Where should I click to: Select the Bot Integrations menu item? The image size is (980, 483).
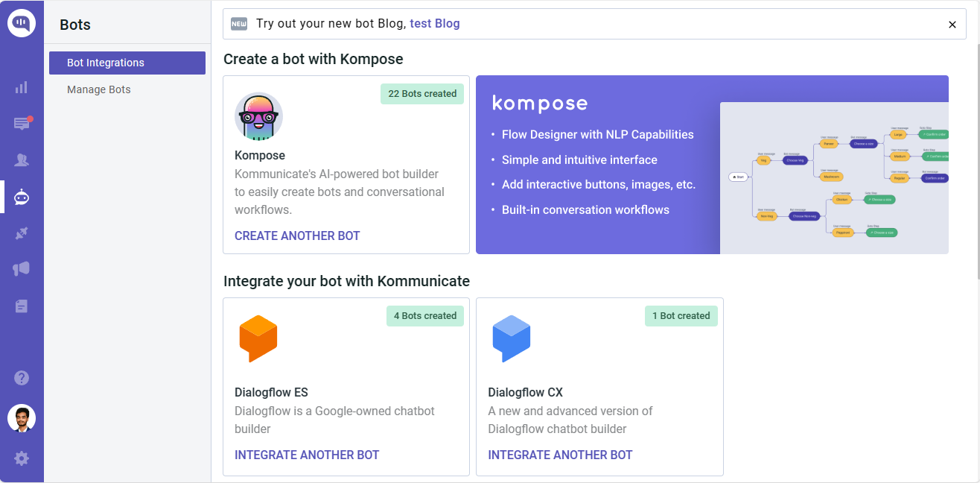127,63
